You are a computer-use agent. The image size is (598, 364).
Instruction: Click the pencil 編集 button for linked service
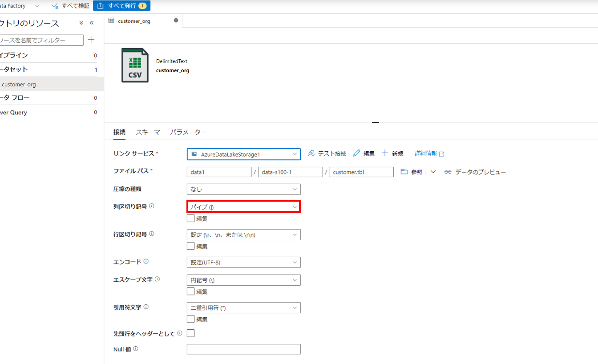coord(364,154)
